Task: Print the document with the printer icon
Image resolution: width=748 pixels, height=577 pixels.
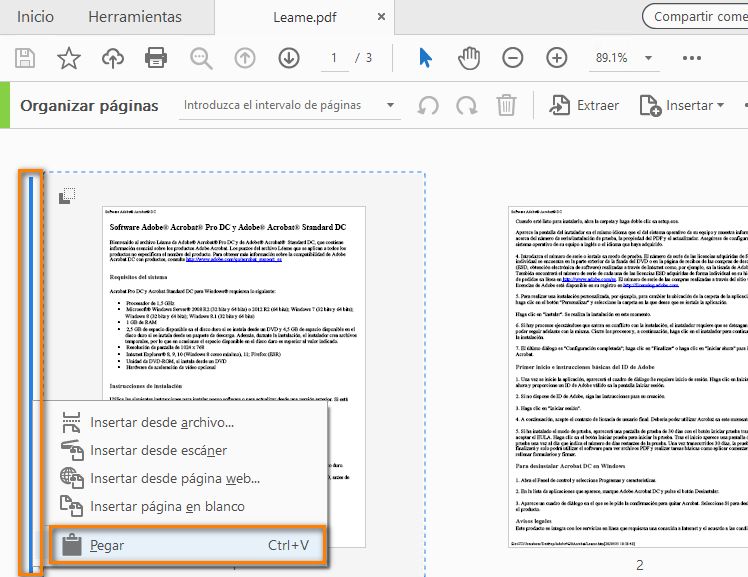Action: 156,58
